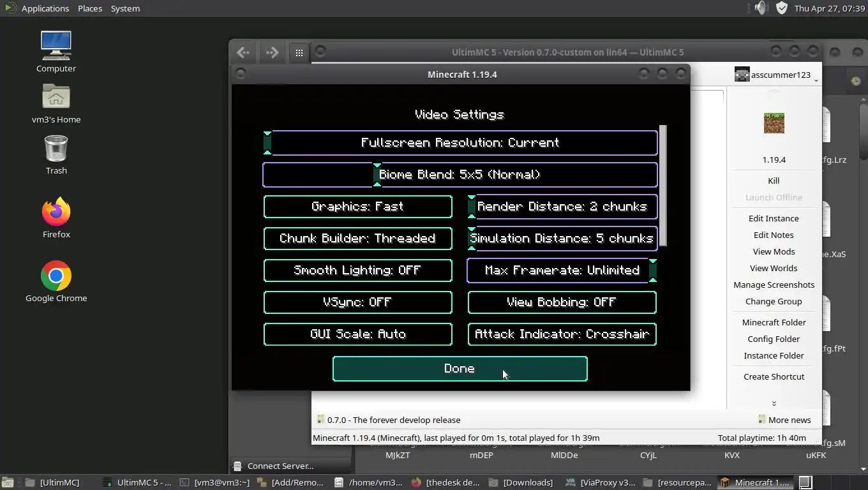The height and width of the screenshot is (490, 868).
Task: Click Edit Notes in UltimMC
Action: [x=774, y=235]
